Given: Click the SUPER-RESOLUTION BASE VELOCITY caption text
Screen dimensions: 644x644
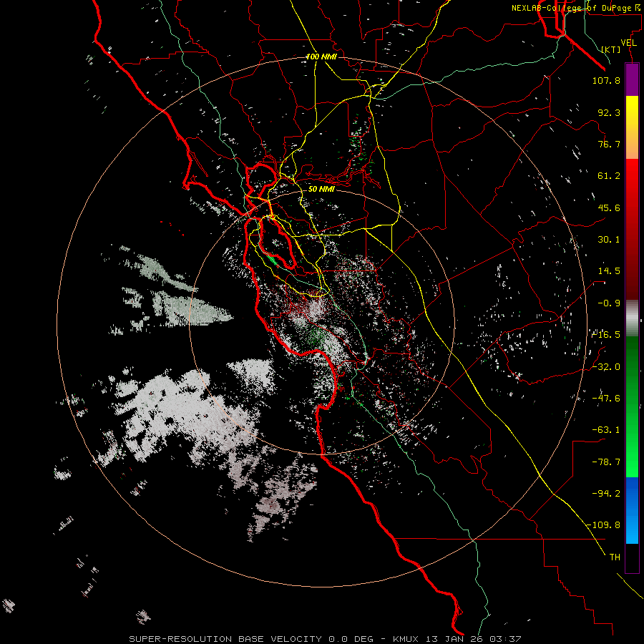Looking at the screenshot, I should (225, 639).
